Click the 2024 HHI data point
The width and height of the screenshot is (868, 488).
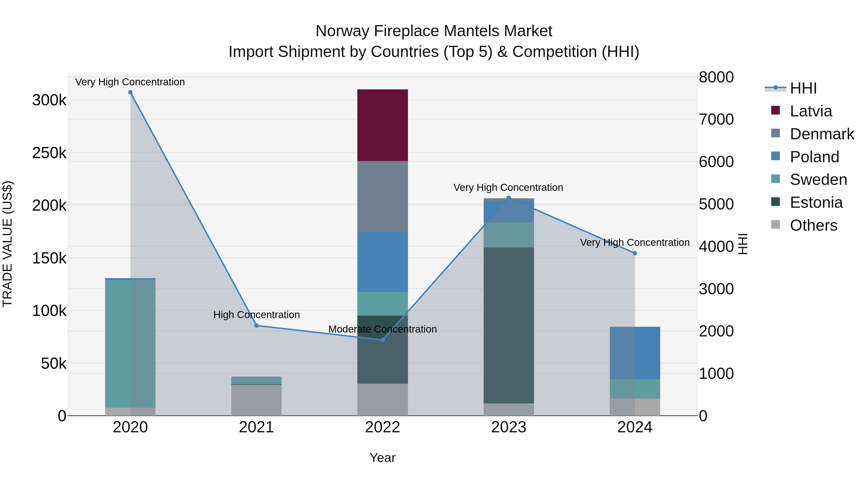click(635, 253)
